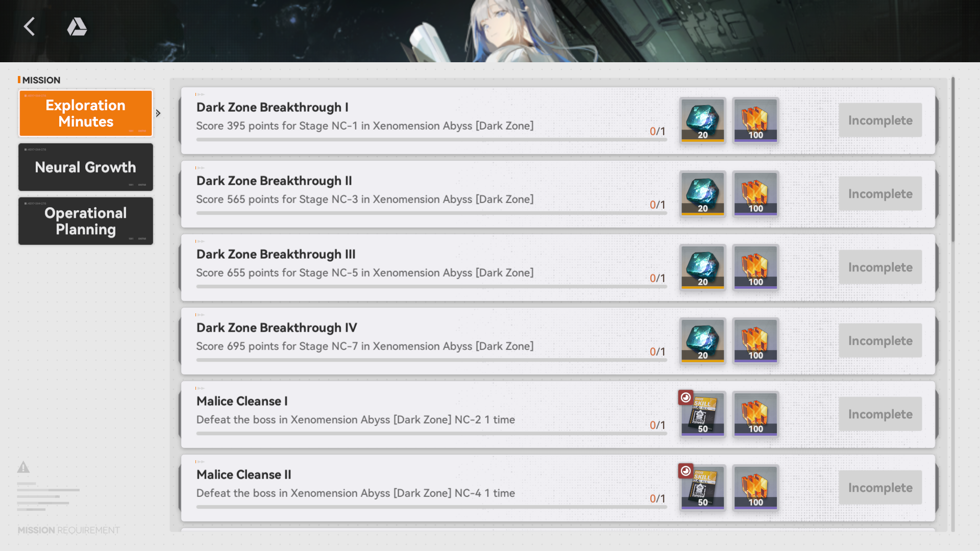The width and height of the screenshot is (980, 551).
Task: Click the mission list vertical scrollbar
Action: [952, 159]
